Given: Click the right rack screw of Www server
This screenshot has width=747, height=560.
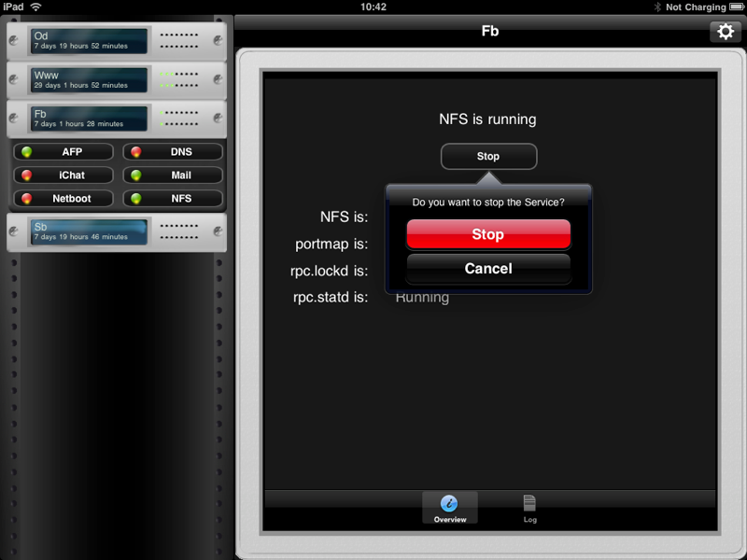Looking at the screenshot, I should coord(218,79).
